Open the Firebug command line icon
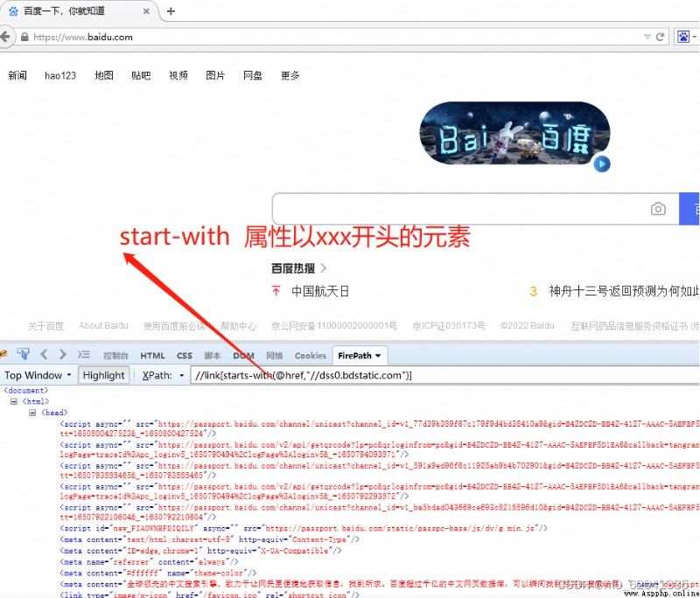 pyautogui.click(x=83, y=355)
